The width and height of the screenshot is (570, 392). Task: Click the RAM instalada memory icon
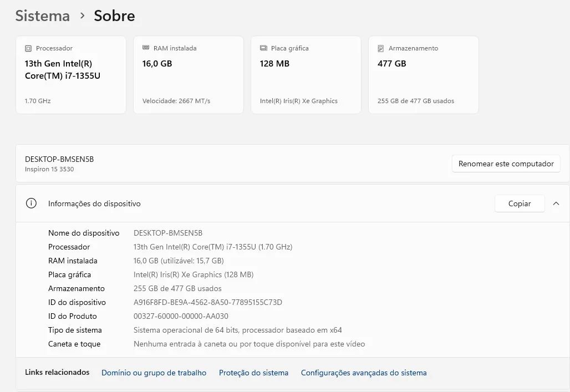[146, 48]
